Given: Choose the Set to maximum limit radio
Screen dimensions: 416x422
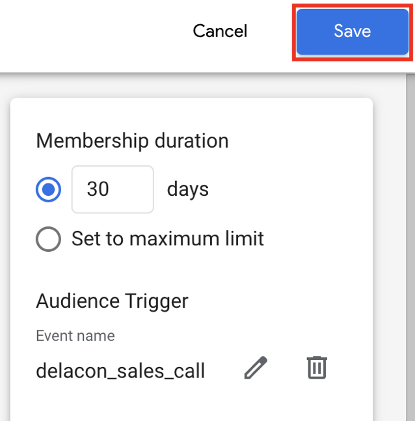Looking at the screenshot, I should (48, 239).
